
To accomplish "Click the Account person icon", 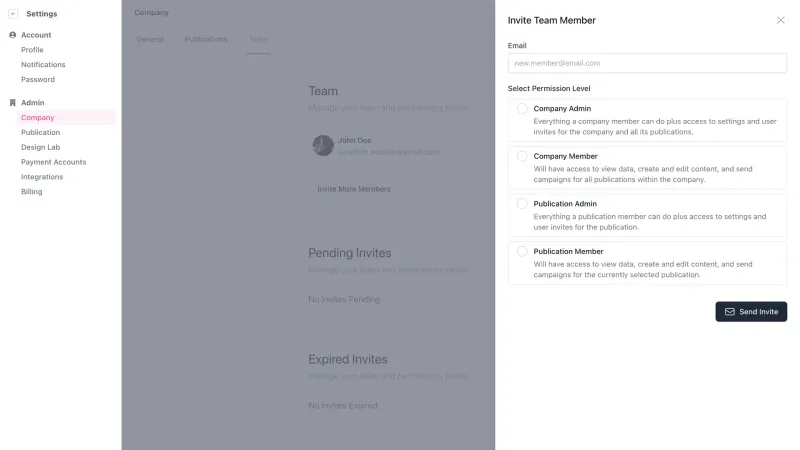I will [x=13, y=35].
